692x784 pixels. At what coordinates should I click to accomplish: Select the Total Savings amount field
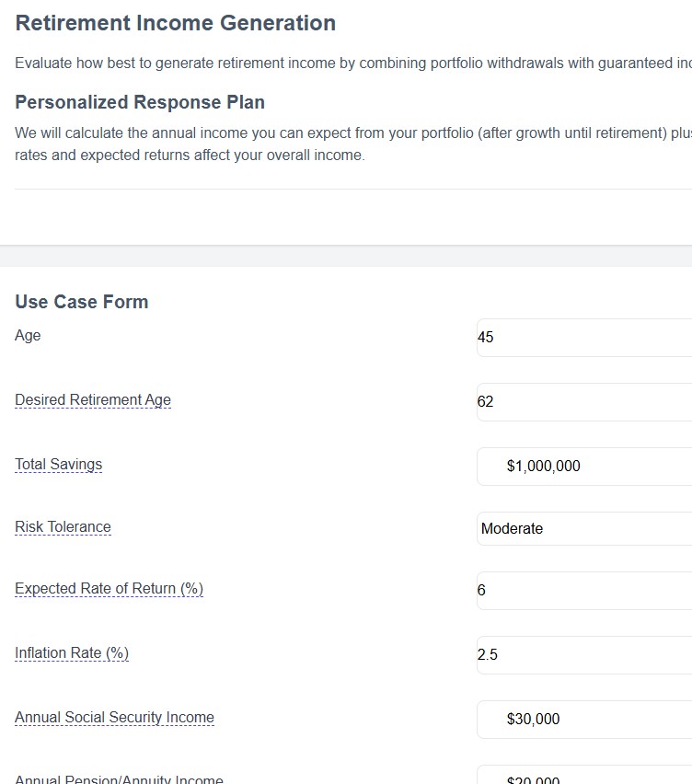(x=580, y=466)
